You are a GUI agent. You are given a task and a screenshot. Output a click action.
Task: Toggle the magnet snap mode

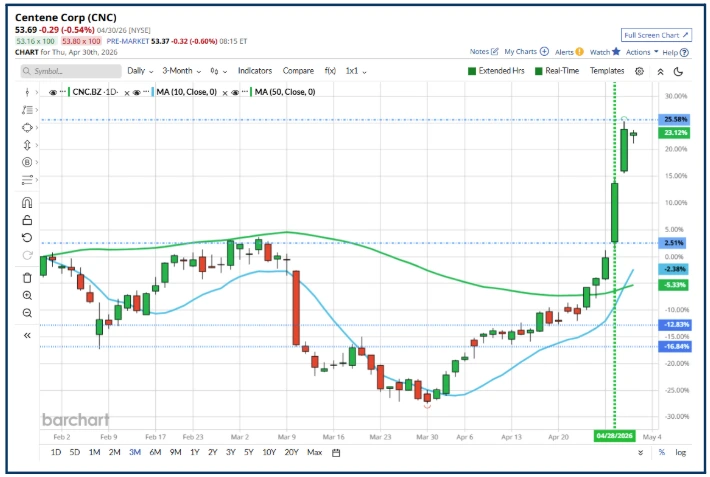click(x=27, y=202)
